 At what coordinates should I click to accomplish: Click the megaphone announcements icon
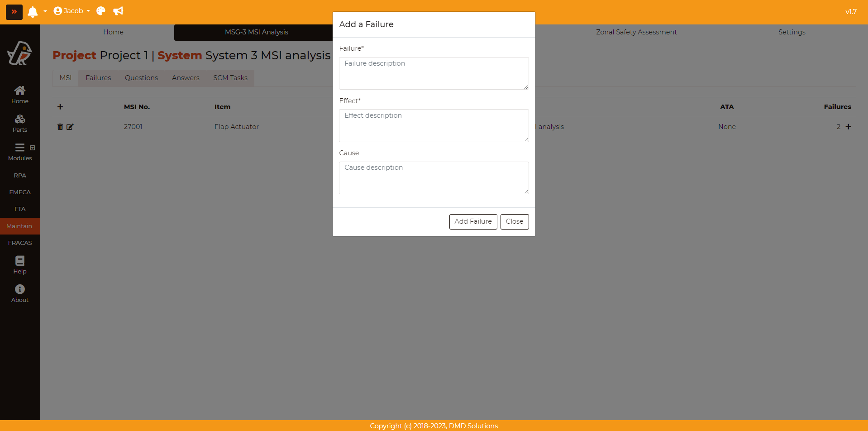[x=118, y=11]
